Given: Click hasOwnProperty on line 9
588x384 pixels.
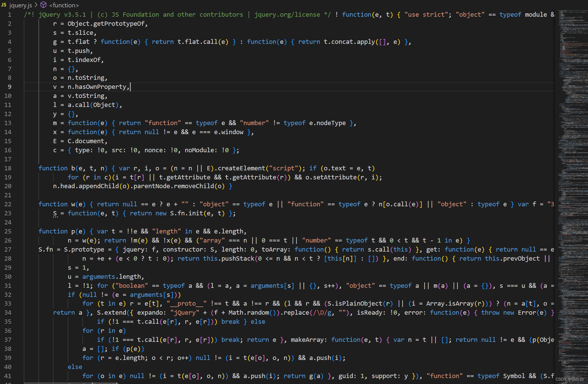Looking at the screenshot, I should 100,87.
